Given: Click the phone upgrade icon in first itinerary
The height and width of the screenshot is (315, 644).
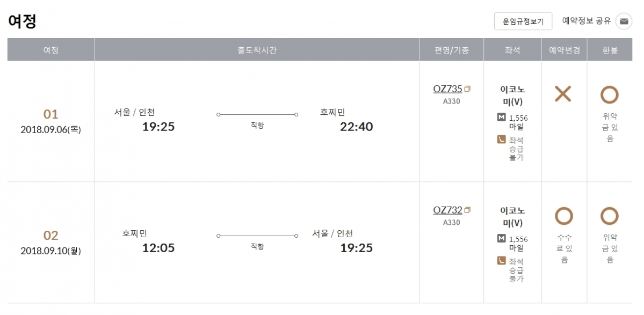Looking at the screenshot, I should click(x=501, y=140).
